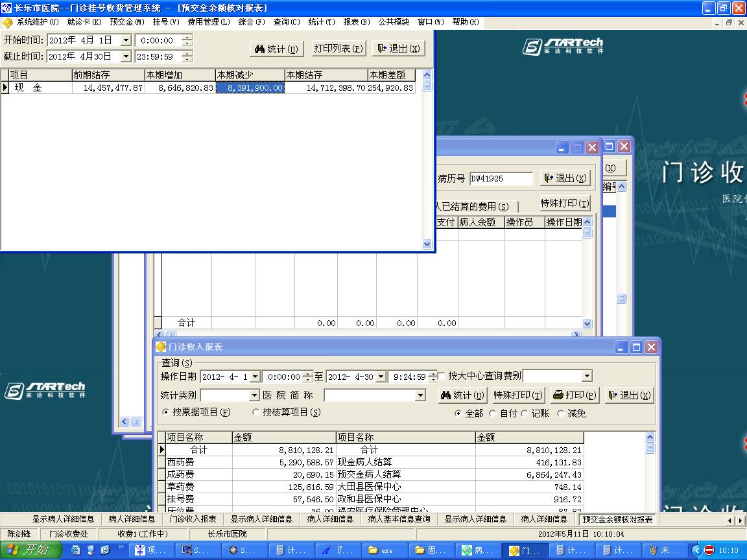Click the 开始 Start button

click(x=30, y=550)
